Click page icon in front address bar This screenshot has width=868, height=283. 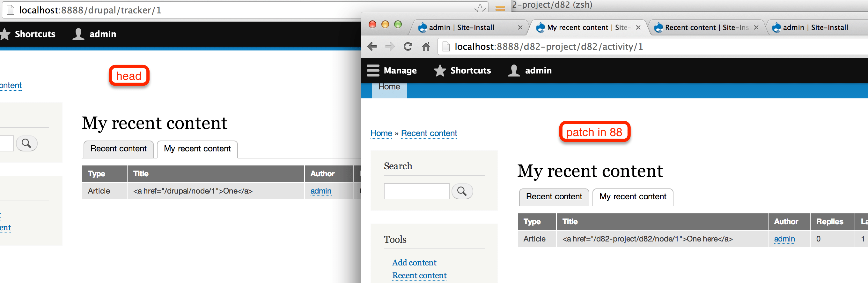coord(446,46)
